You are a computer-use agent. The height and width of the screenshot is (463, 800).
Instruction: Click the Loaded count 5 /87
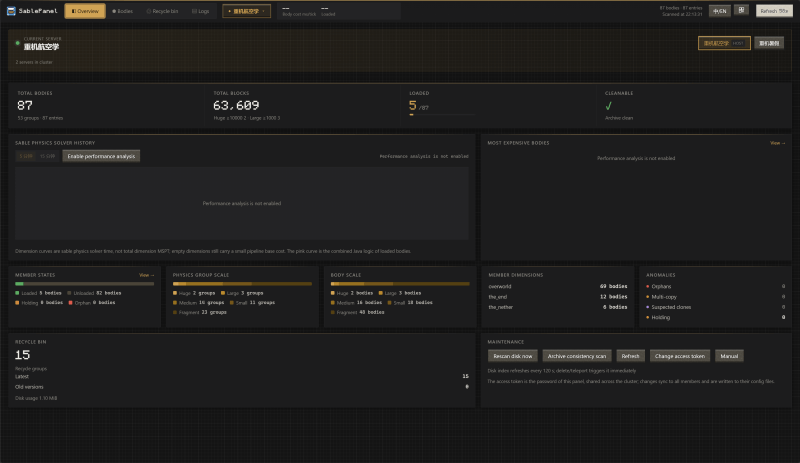(419, 106)
